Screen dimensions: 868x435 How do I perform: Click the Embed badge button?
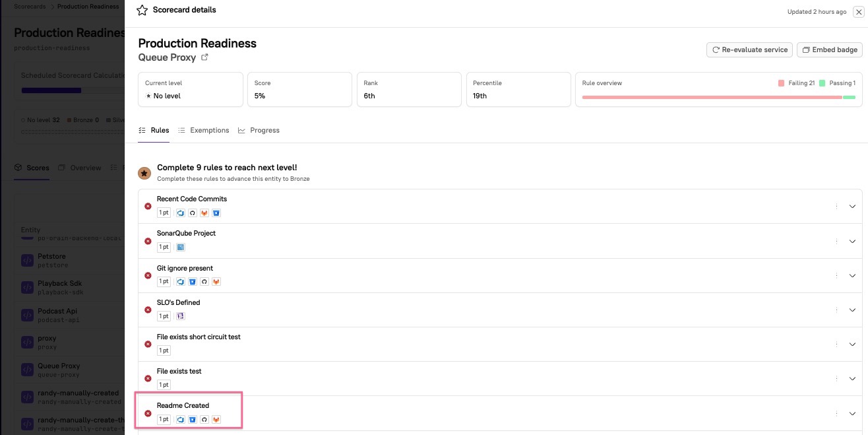(830, 50)
